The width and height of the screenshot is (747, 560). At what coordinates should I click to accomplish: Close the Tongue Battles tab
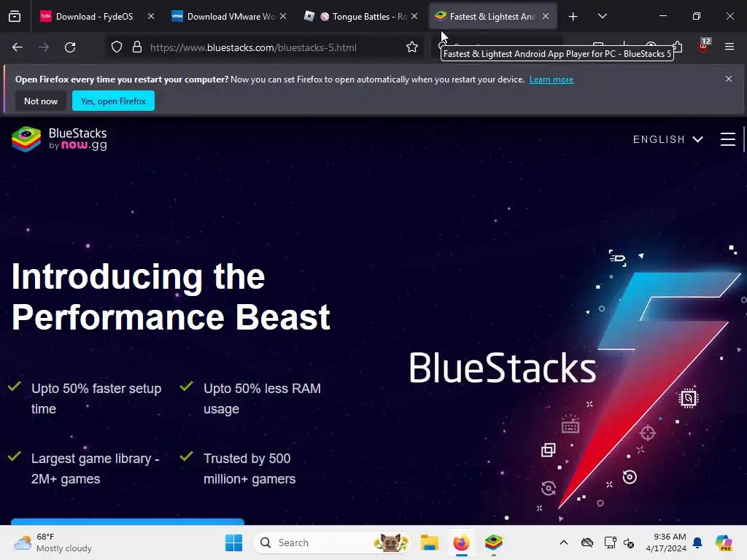pyautogui.click(x=414, y=16)
